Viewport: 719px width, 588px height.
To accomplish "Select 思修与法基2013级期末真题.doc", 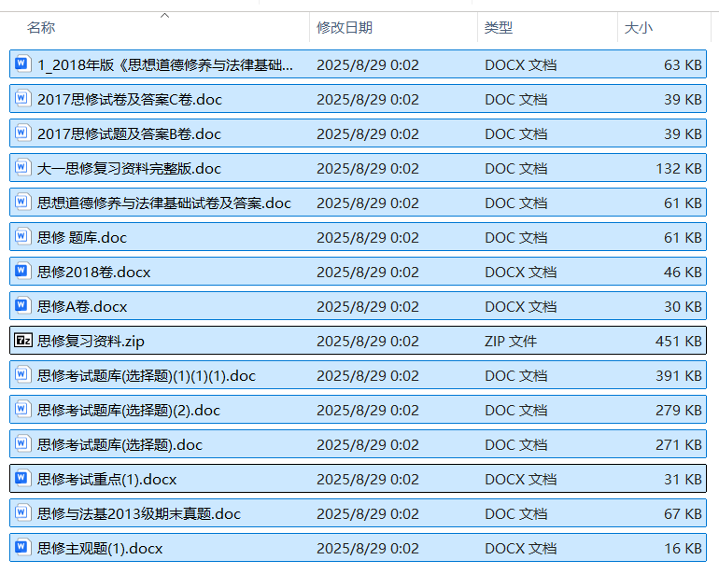I will [139, 513].
